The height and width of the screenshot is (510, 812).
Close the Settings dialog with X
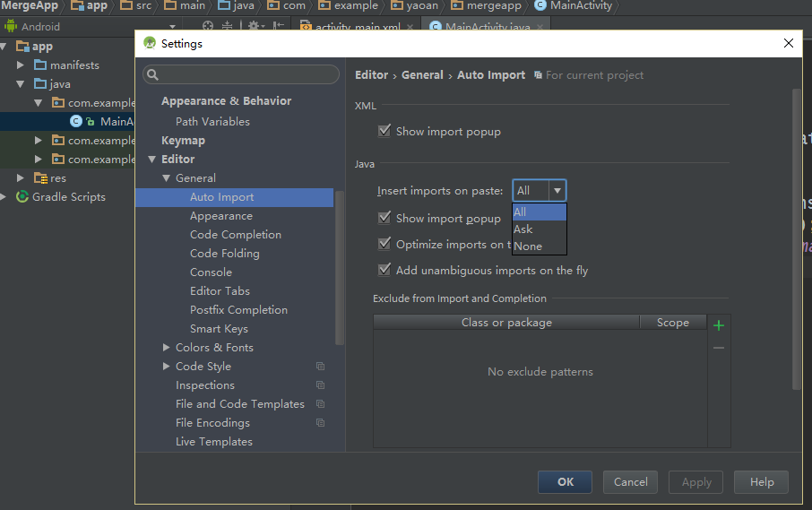point(788,43)
